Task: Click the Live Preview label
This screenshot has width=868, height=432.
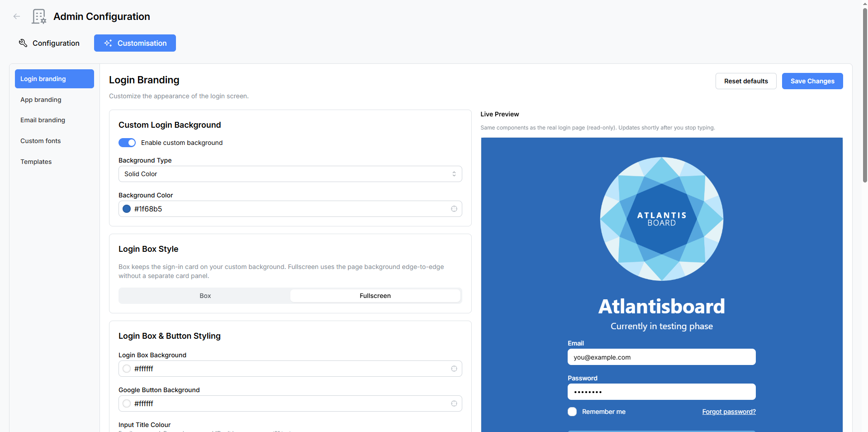Action: [499, 114]
